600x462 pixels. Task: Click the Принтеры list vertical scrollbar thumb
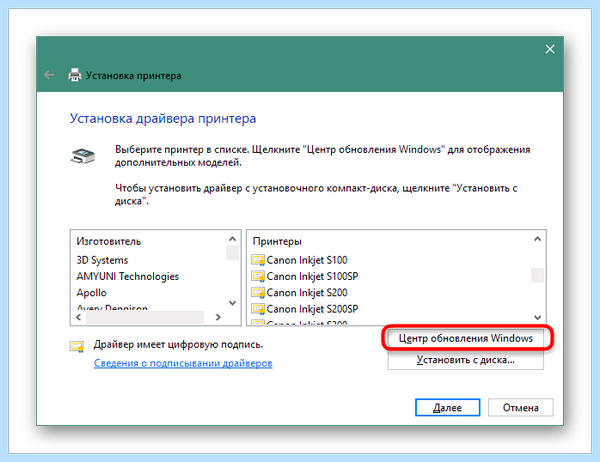coord(538,275)
